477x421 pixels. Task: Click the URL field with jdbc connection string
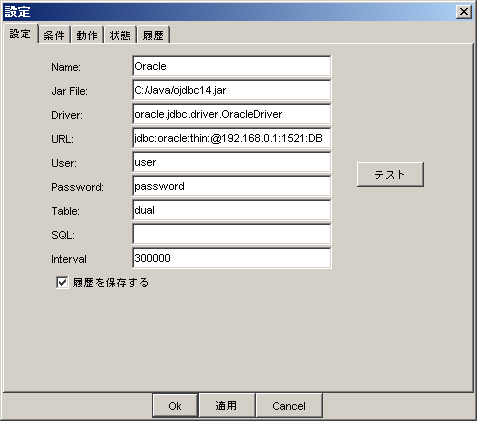point(232,138)
